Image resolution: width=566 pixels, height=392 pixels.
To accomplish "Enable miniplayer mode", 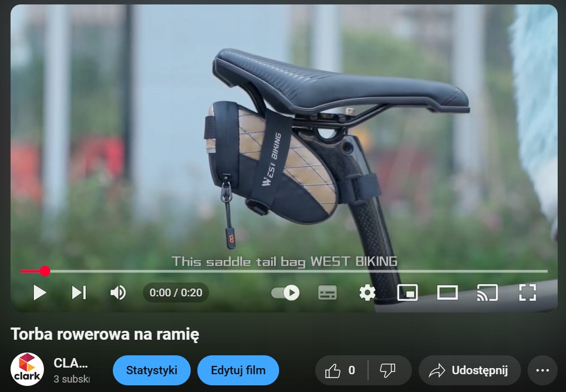I will [408, 292].
